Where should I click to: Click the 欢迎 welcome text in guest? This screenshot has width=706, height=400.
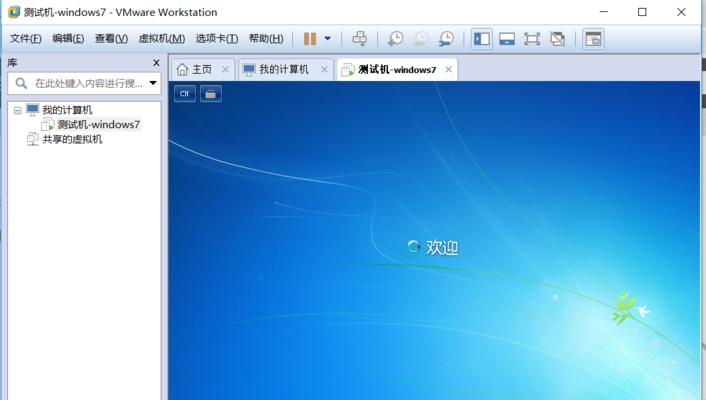pyautogui.click(x=442, y=247)
